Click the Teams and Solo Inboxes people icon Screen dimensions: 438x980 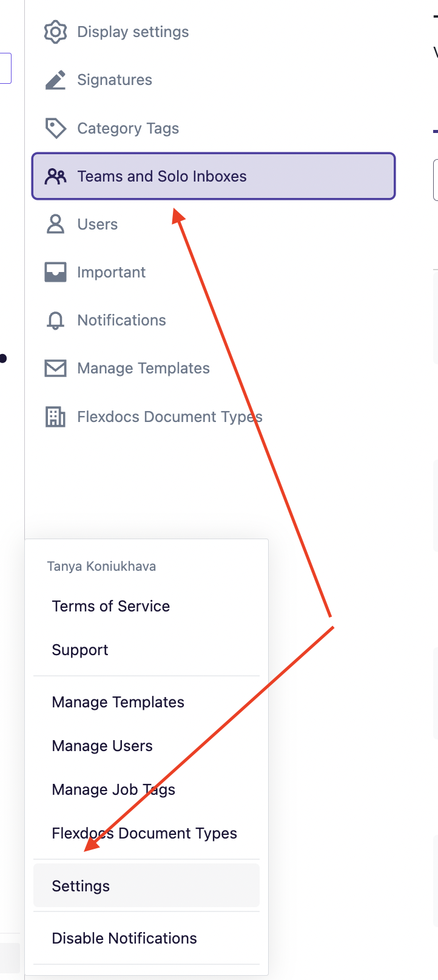[x=55, y=176]
